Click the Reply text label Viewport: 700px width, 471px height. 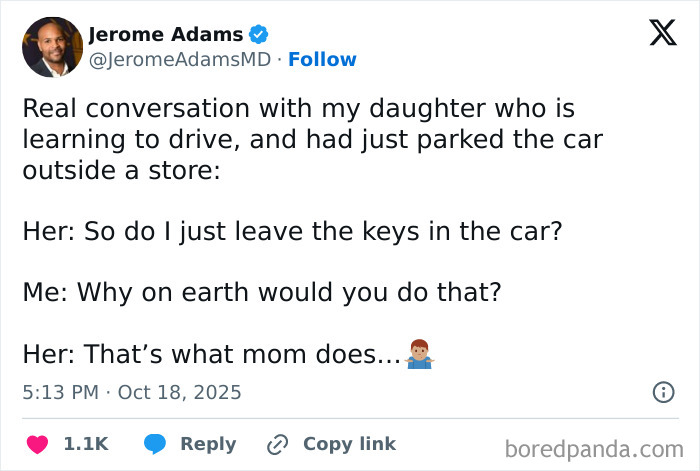(x=208, y=444)
